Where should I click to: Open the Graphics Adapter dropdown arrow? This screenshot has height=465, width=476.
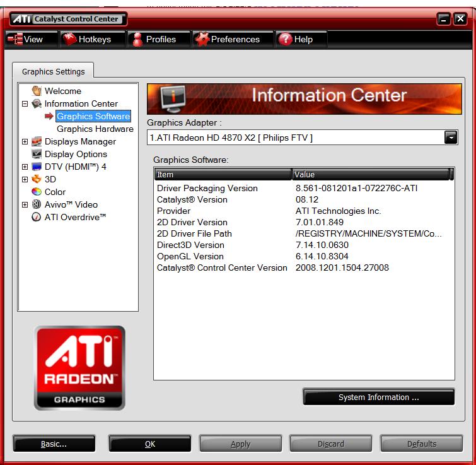(x=451, y=138)
